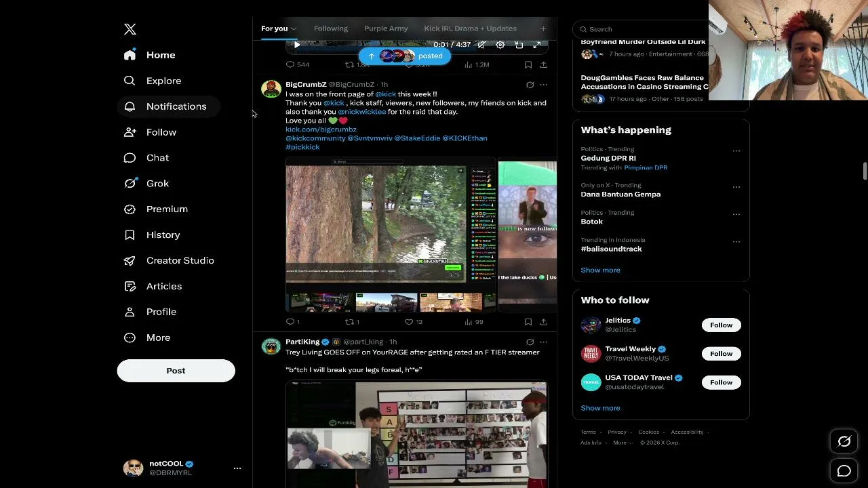Open the Articles icon in the sidebar
The image size is (868, 488).
click(x=130, y=287)
